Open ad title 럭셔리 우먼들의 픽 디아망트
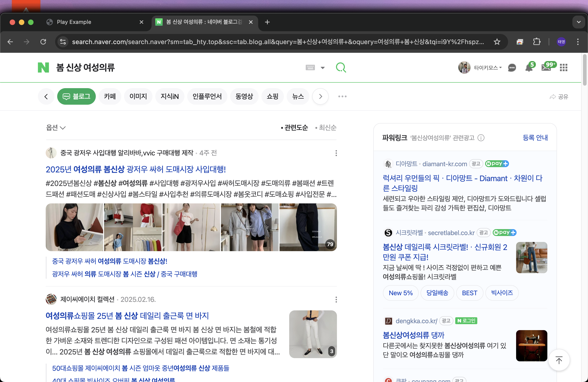Screen dimensions: 588x382 pos(463,183)
